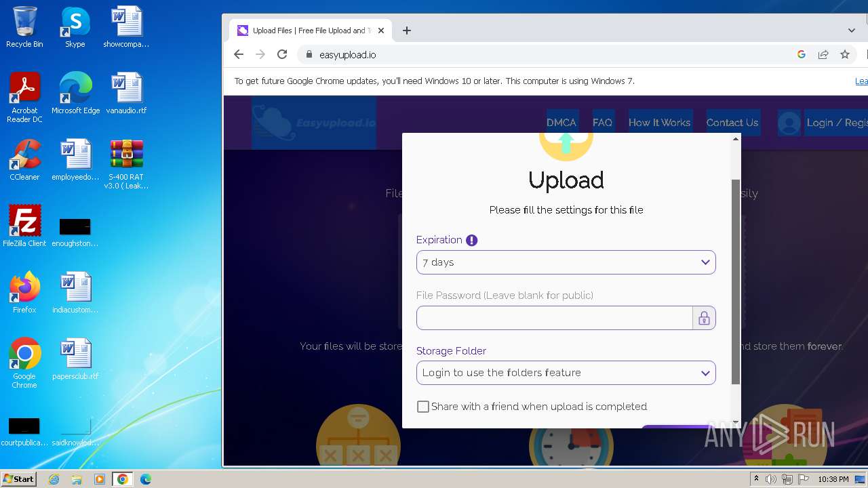Click the File Password input field
868x488 pixels.
point(555,318)
